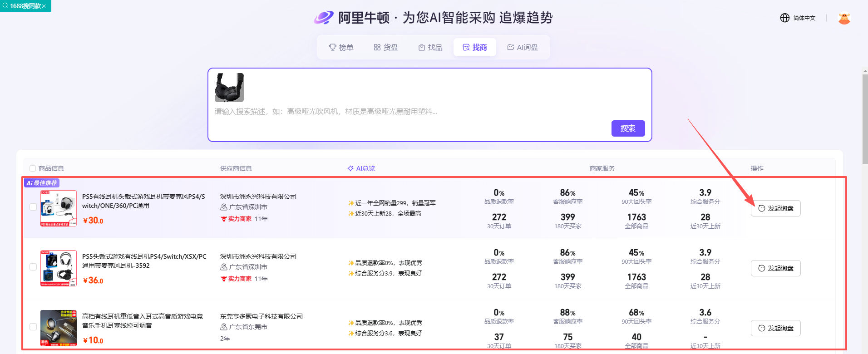Image resolution: width=868 pixels, height=354 pixels.
Task: Click the page vertical scrollbar thumb
Action: pos(865,119)
